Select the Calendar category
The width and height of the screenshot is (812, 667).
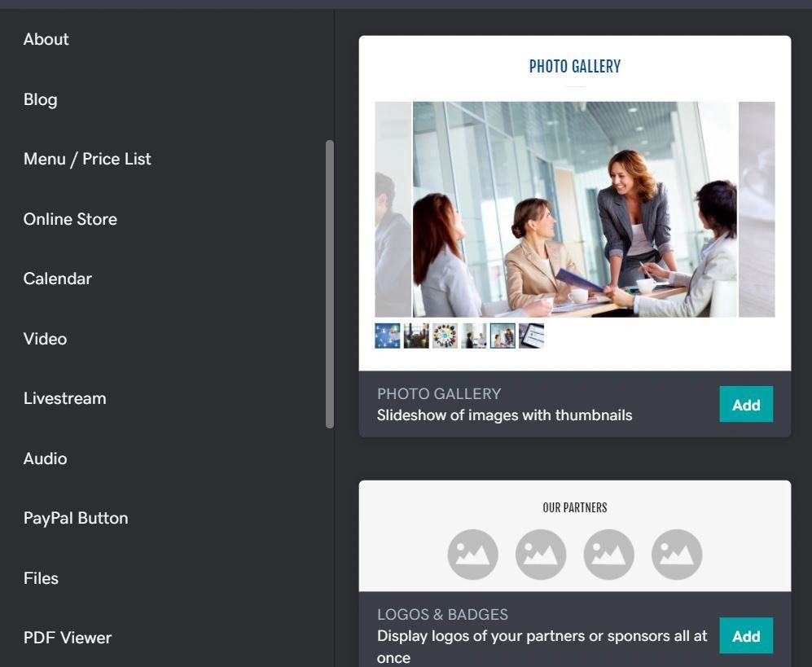(58, 279)
